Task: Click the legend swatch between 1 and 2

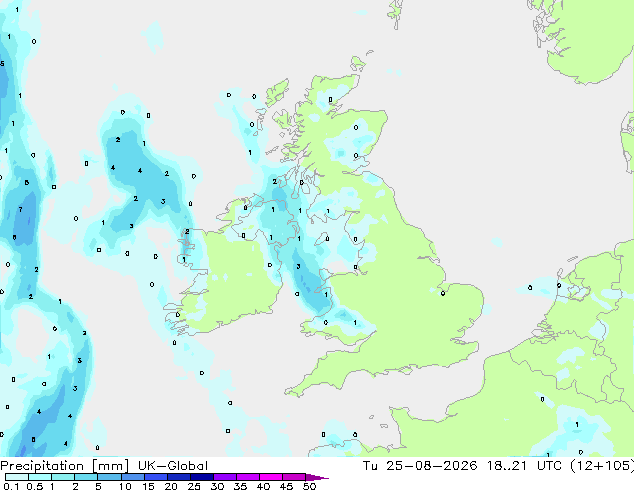Action: (x=63, y=477)
